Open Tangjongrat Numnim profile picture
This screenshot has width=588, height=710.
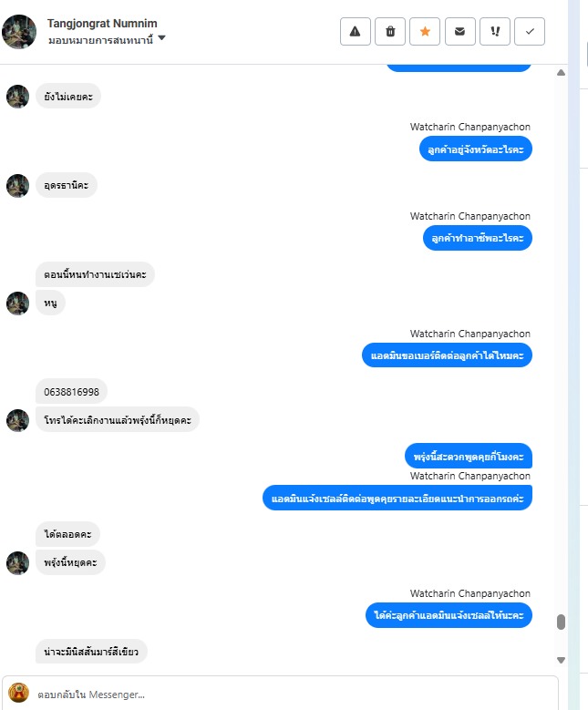19,32
